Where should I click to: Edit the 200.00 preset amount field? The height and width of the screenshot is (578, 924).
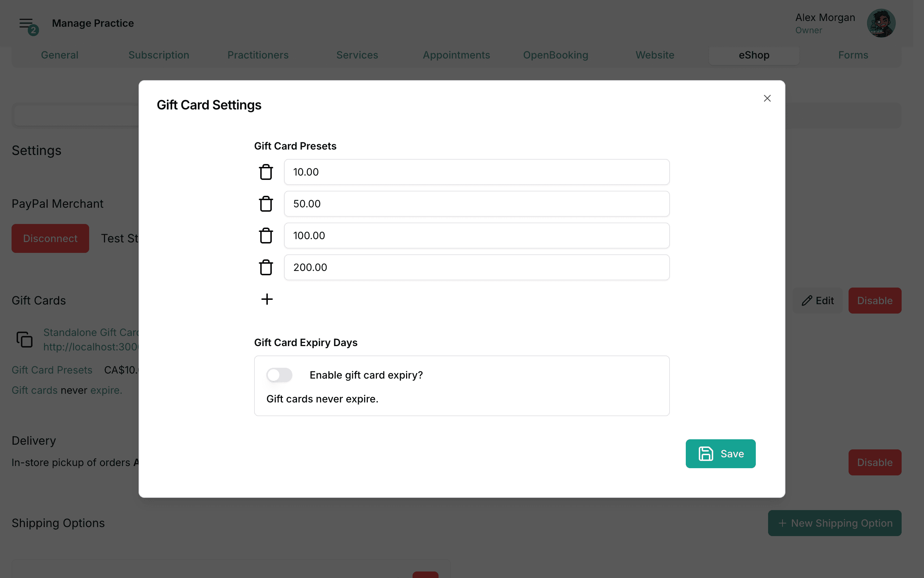476,267
